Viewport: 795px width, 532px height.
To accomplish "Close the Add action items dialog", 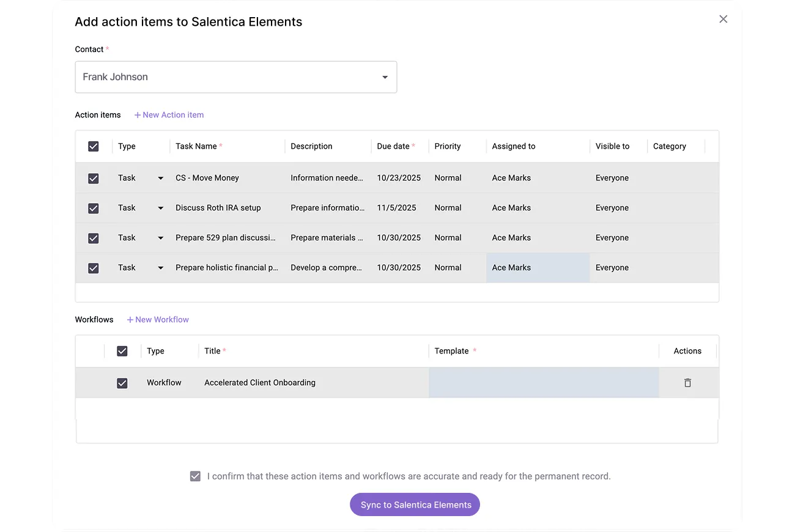I will click(723, 19).
